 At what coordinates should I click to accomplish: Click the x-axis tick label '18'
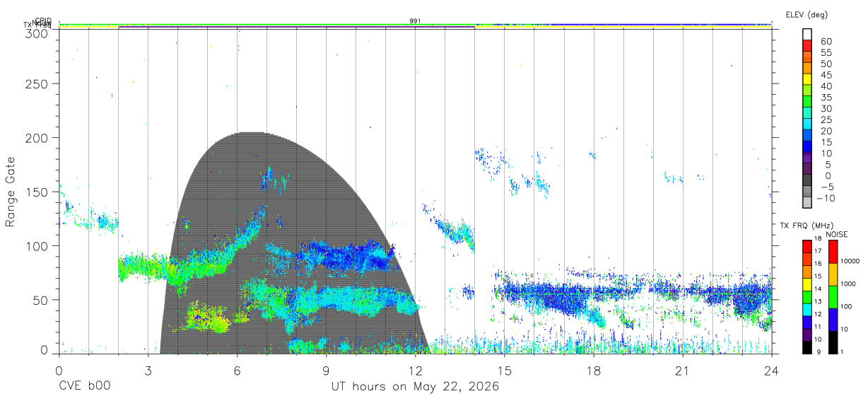pos(593,371)
